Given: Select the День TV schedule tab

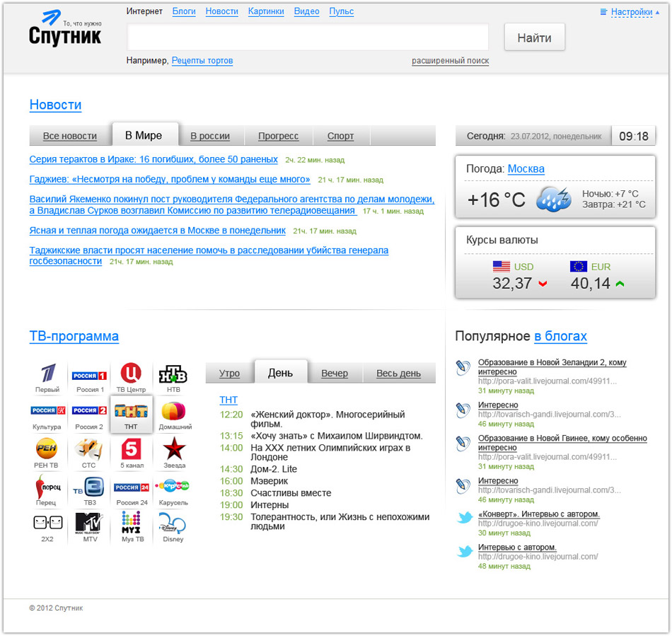Looking at the screenshot, I should pos(280,372).
